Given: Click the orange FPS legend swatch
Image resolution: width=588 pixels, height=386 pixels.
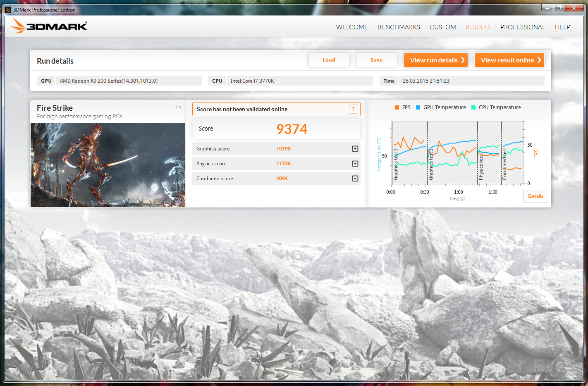Looking at the screenshot, I should point(397,107).
